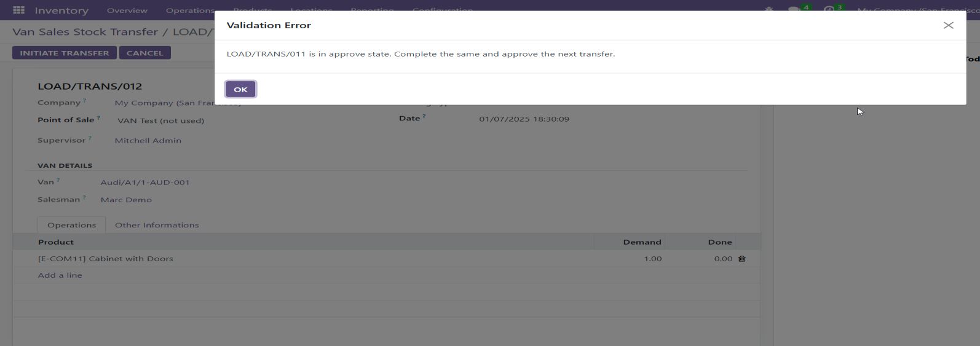This screenshot has width=980, height=346.
Task: Open the Overview menu
Action: point(127,10)
